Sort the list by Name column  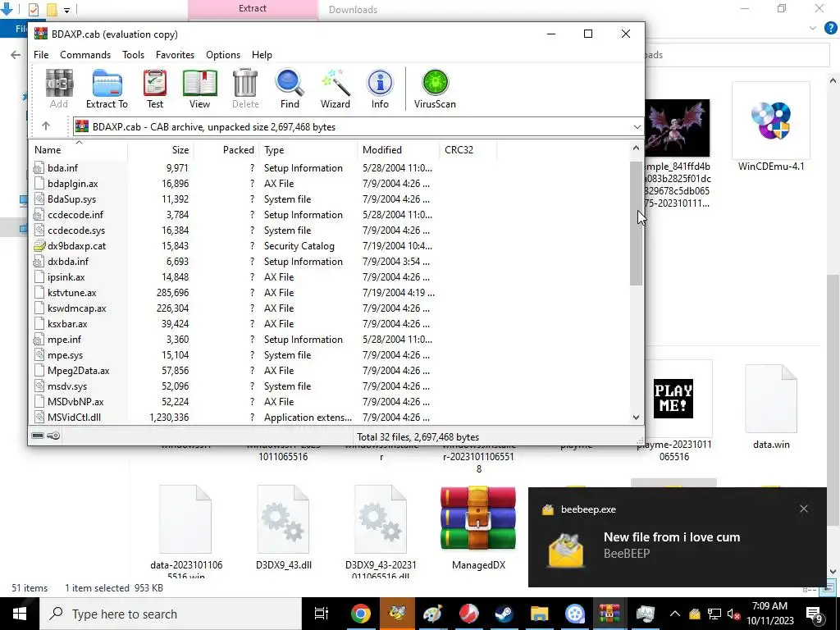tap(78, 150)
